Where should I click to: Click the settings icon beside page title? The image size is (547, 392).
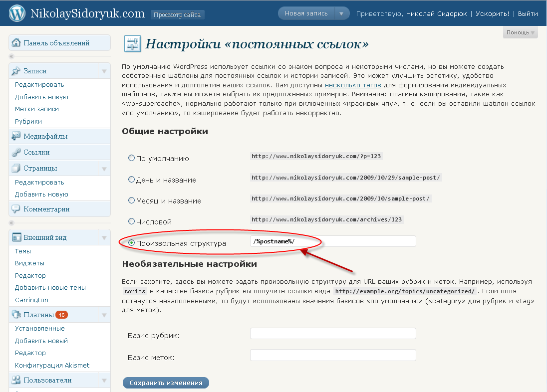tap(133, 44)
